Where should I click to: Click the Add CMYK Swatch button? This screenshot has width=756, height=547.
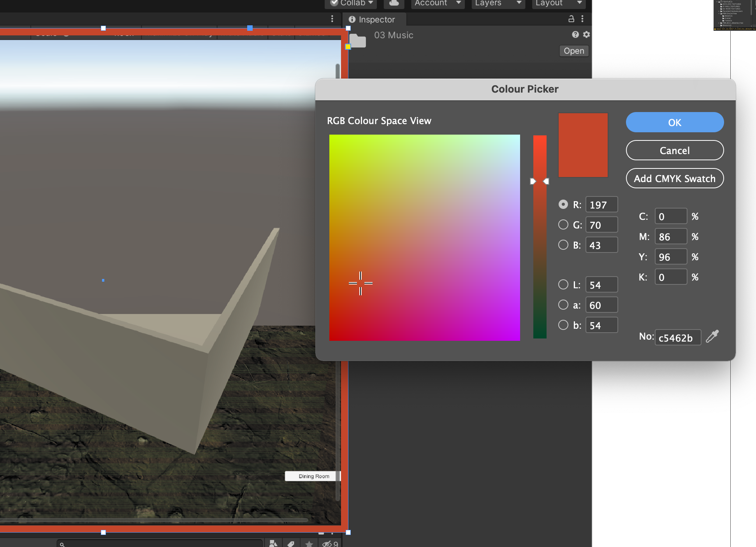pyautogui.click(x=675, y=178)
